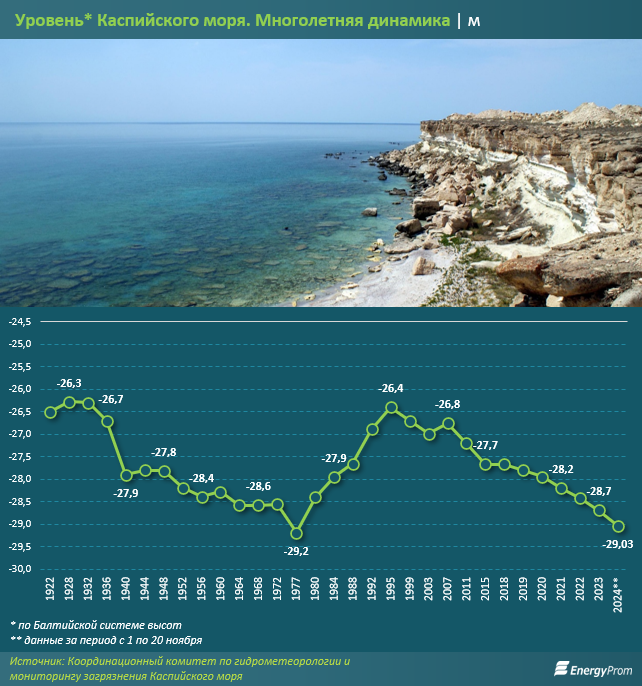Image resolution: width=642 pixels, height=686 pixels.
Task: Click the x-axis year '1964'
Action: tap(239, 588)
